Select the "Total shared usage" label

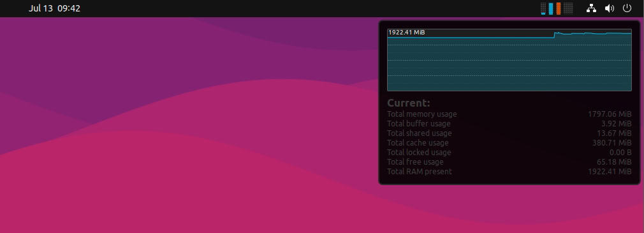(x=420, y=133)
